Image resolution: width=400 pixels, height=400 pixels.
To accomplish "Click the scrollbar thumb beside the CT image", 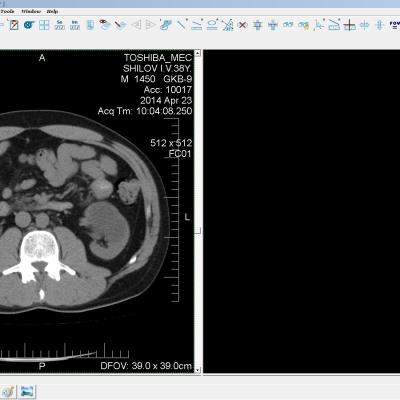I will 198,230.
